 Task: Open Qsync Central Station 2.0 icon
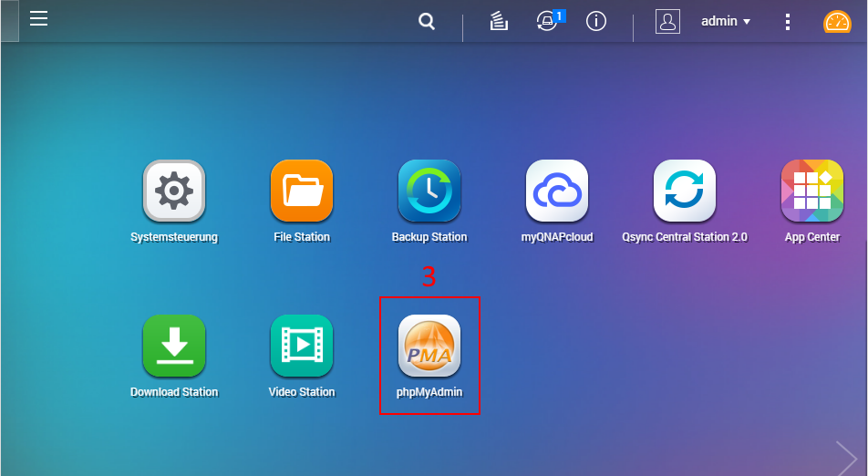[x=685, y=191]
